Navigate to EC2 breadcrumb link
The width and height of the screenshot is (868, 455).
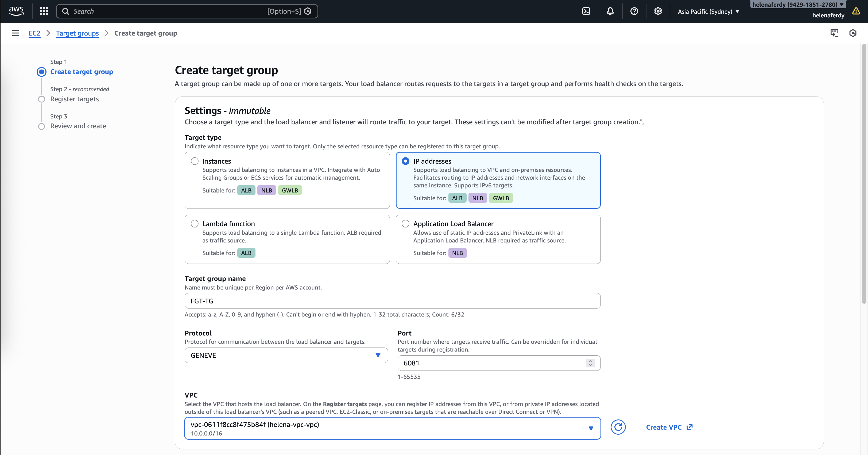(34, 33)
